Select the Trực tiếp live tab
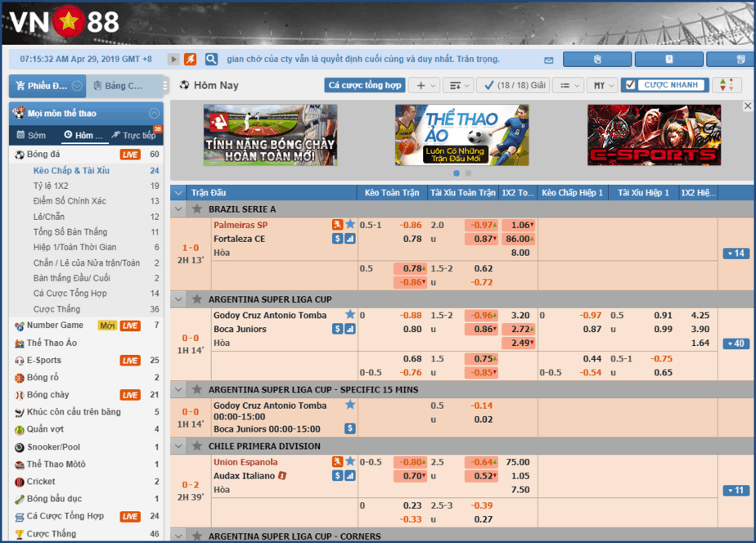The image size is (756, 543). pos(134,136)
